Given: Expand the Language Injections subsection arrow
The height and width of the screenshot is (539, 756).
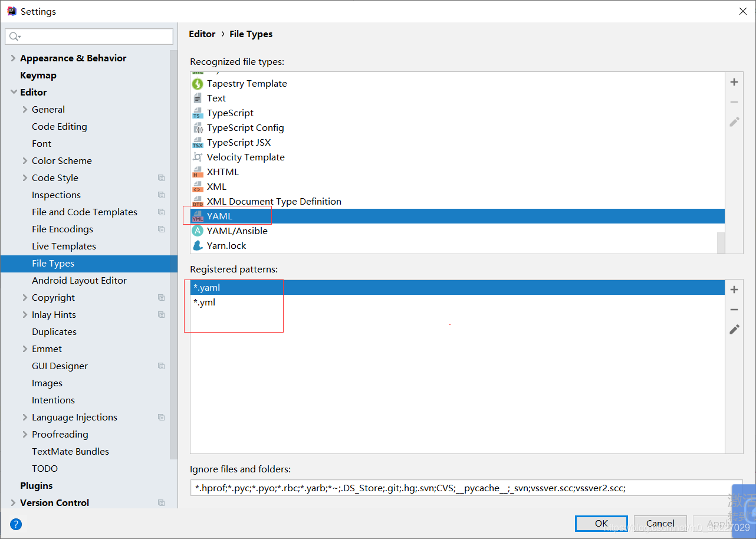Looking at the screenshot, I should point(25,417).
